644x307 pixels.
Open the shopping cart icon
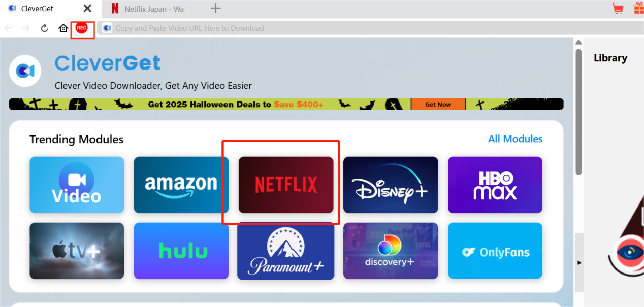tap(618, 8)
